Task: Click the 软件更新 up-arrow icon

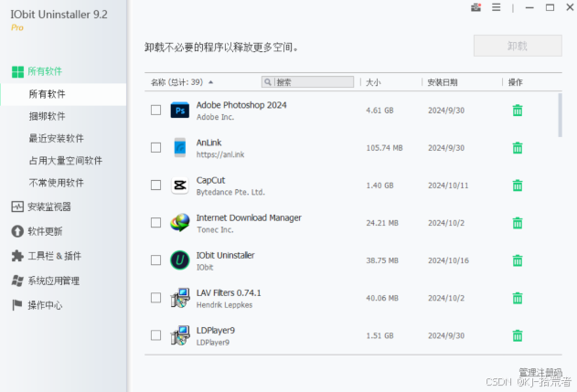Action: pos(17,231)
